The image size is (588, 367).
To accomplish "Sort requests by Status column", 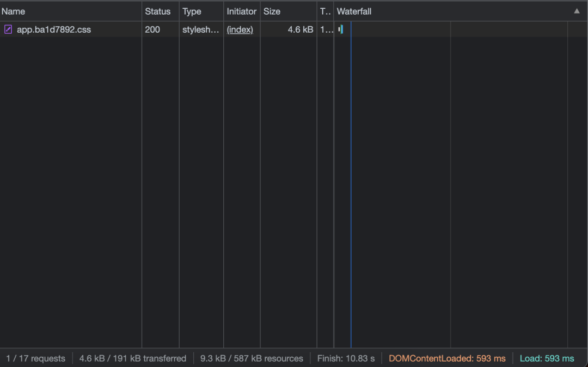I will [x=161, y=11].
